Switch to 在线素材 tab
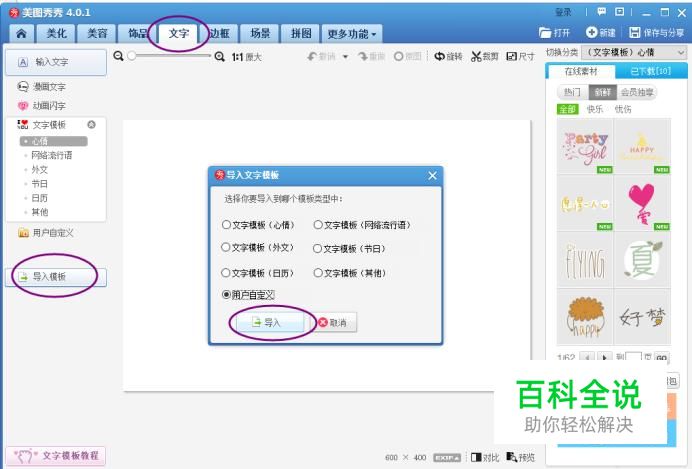Screen dimensions: 692x469 (581, 71)
